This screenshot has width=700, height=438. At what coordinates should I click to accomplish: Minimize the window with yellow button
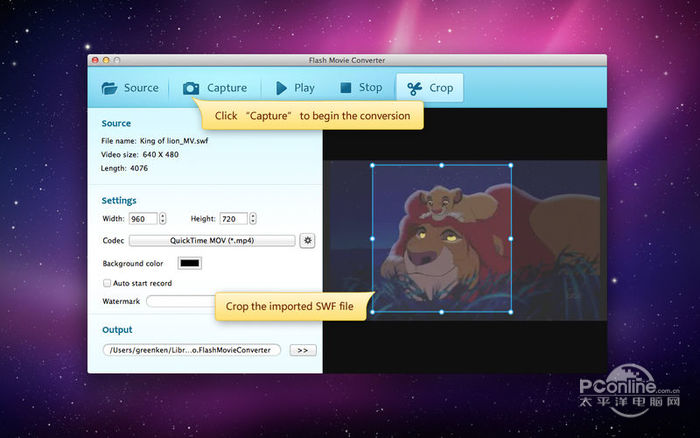[106, 60]
